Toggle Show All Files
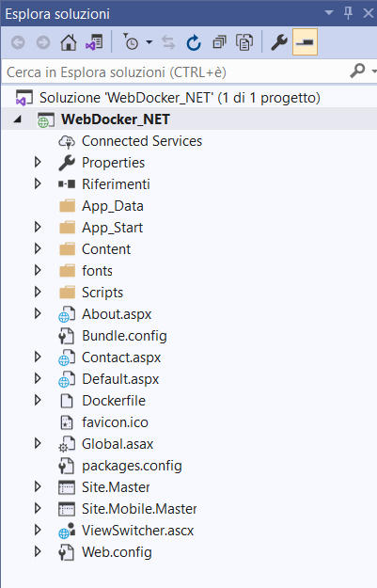377x588 pixels. coord(244,42)
